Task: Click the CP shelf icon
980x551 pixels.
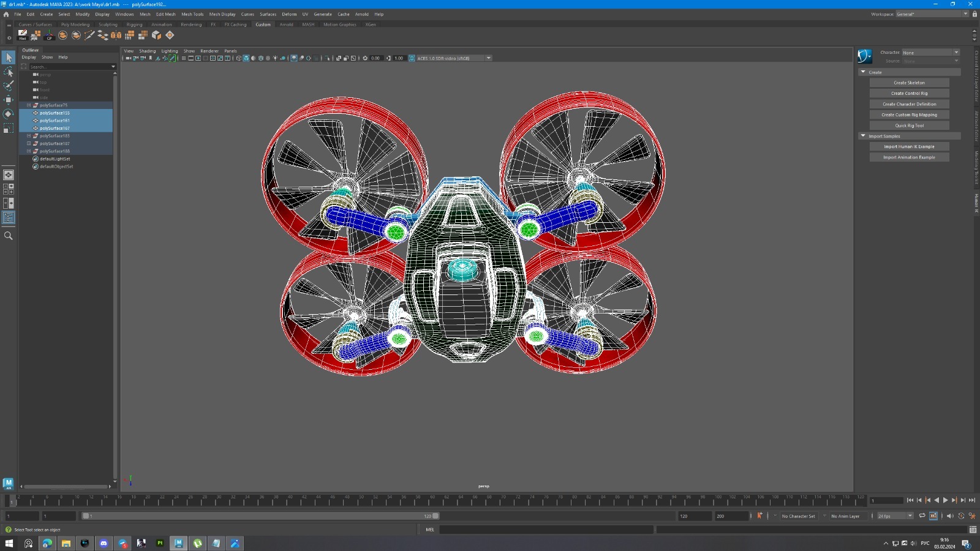Action: (x=49, y=35)
